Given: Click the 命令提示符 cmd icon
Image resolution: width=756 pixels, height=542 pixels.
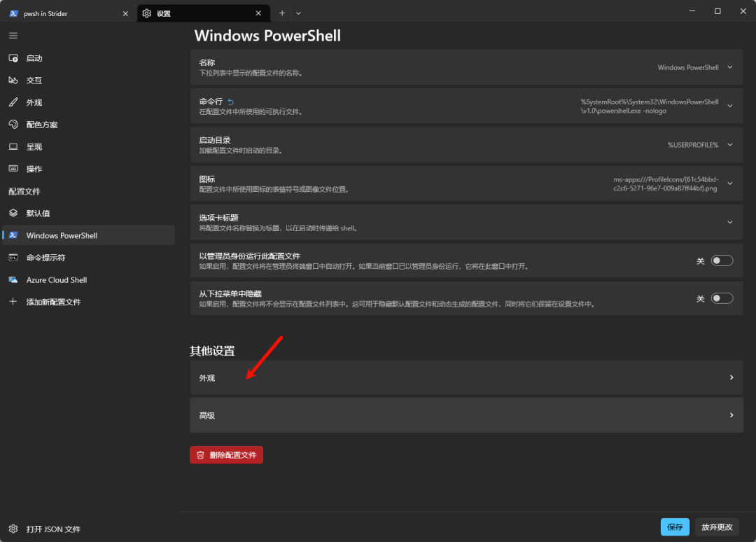Looking at the screenshot, I should click(x=13, y=258).
